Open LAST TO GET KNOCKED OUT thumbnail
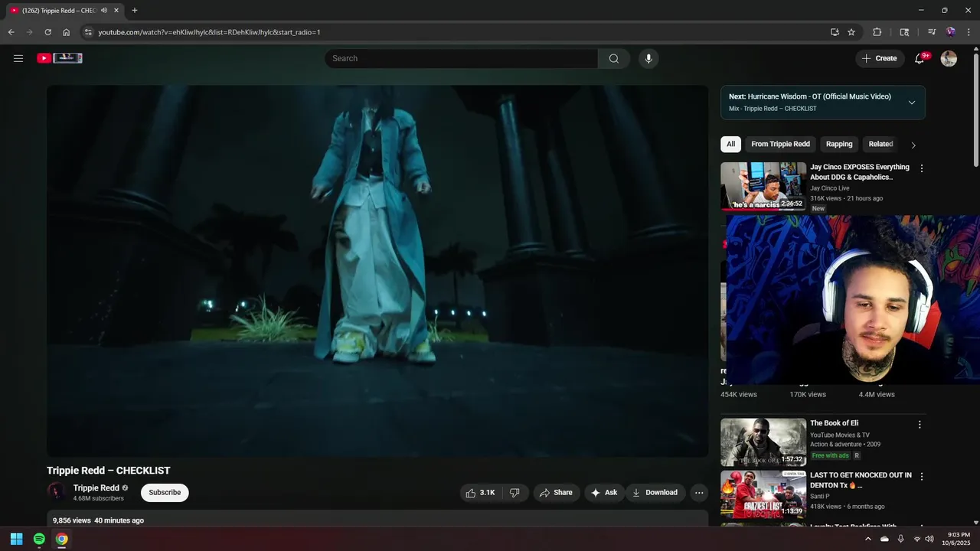980x551 pixels. click(x=763, y=494)
